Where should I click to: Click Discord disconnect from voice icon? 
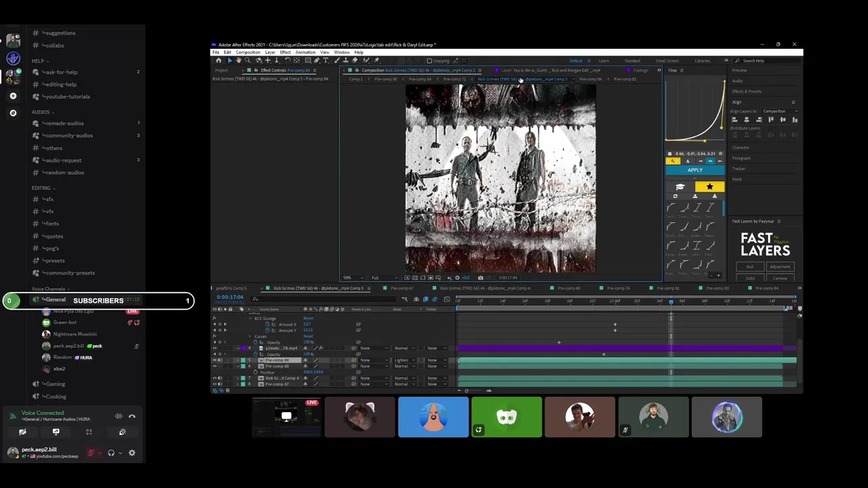132,416
